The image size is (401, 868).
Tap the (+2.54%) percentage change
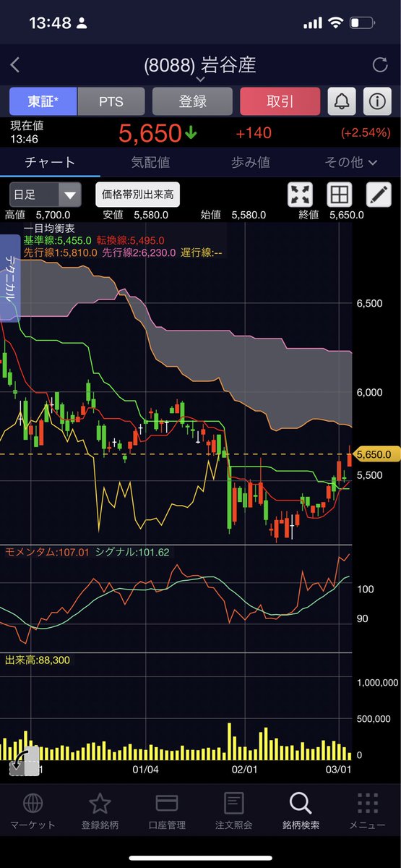366,134
